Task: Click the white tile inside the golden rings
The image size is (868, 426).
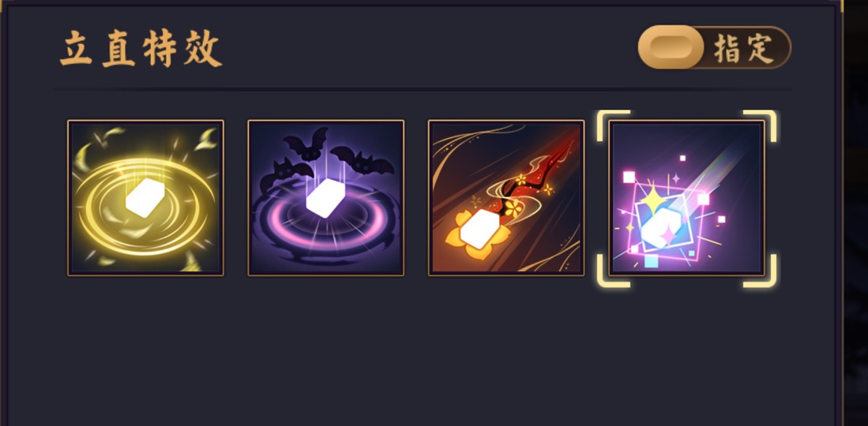Action: pos(145,197)
